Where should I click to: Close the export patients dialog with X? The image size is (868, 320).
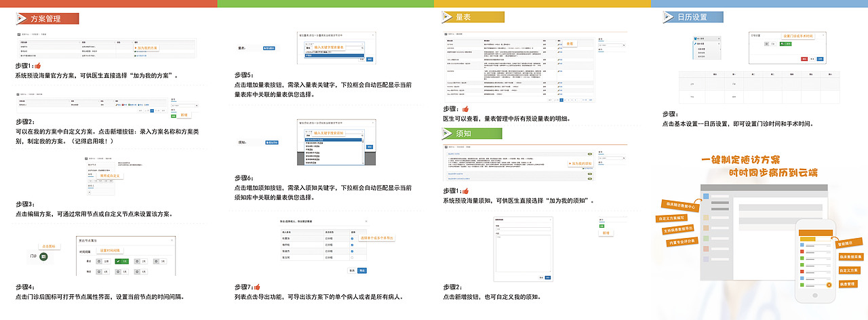click(366, 221)
